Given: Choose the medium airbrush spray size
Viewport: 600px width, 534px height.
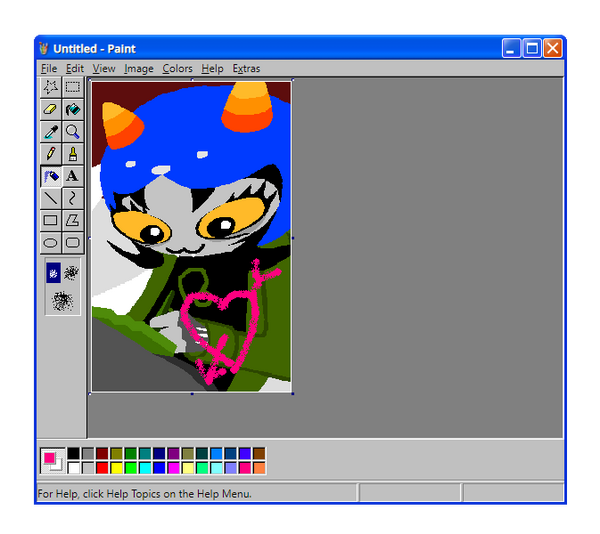Looking at the screenshot, I should point(72,272).
